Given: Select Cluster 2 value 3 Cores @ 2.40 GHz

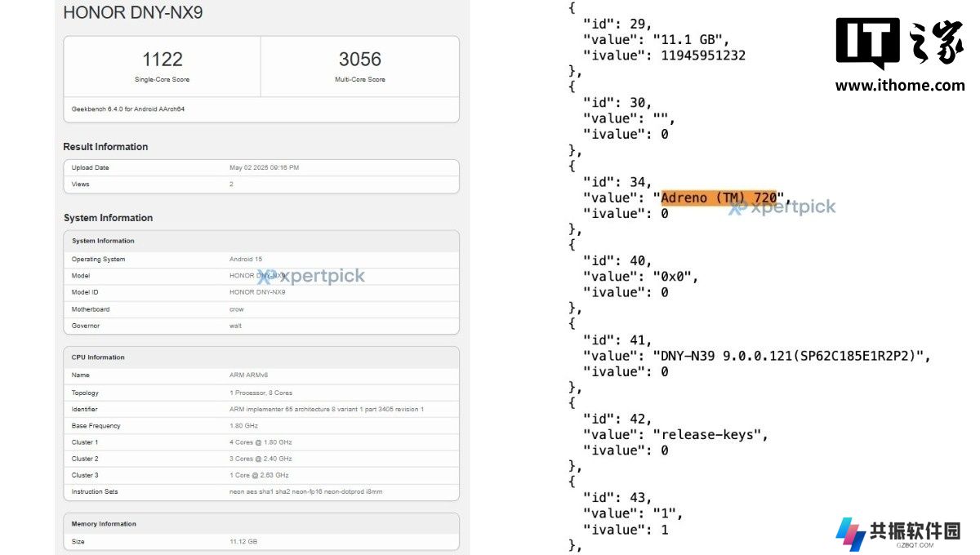Looking at the screenshot, I should pos(261,459).
